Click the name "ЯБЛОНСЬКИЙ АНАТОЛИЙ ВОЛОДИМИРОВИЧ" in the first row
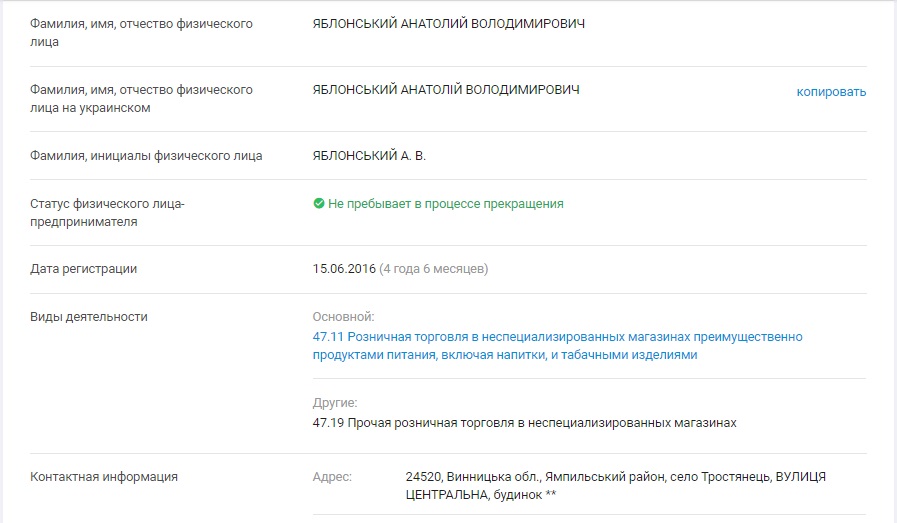This screenshot has width=897, height=523. point(449,24)
